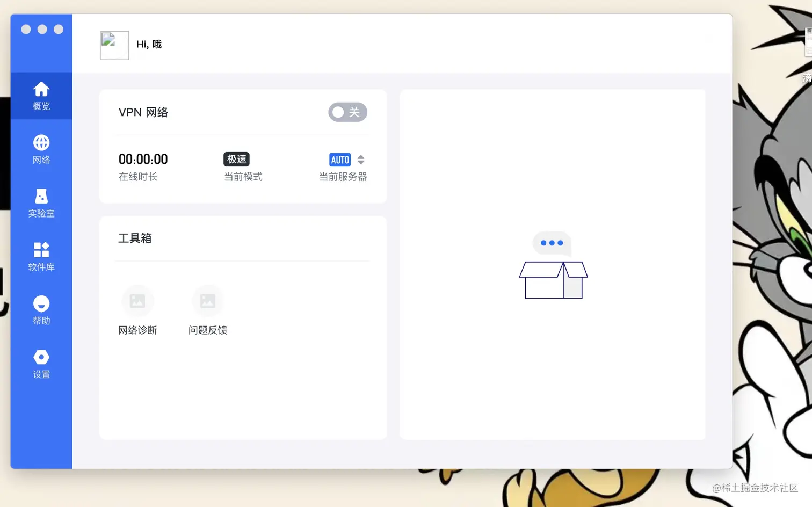Click the user avatar thumbnail
This screenshot has width=812, height=507.
(x=114, y=45)
